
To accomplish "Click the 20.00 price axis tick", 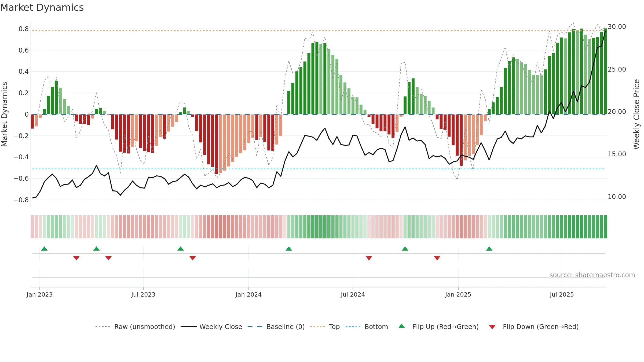I will tap(617, 112).
